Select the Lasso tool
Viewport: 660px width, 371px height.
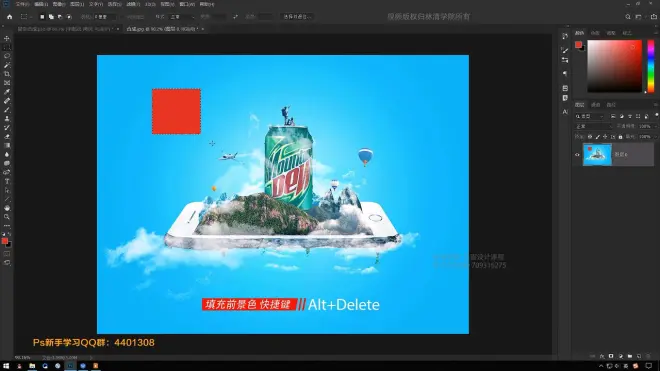[7, 56]
